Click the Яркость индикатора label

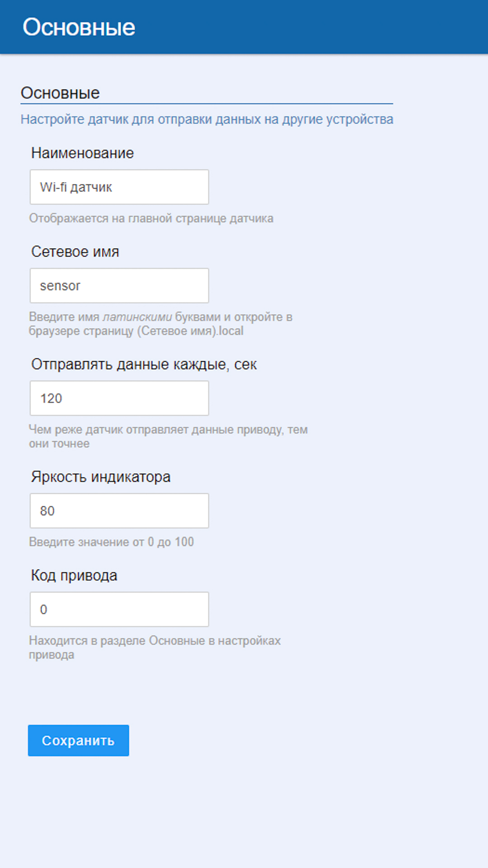point(101,477)
